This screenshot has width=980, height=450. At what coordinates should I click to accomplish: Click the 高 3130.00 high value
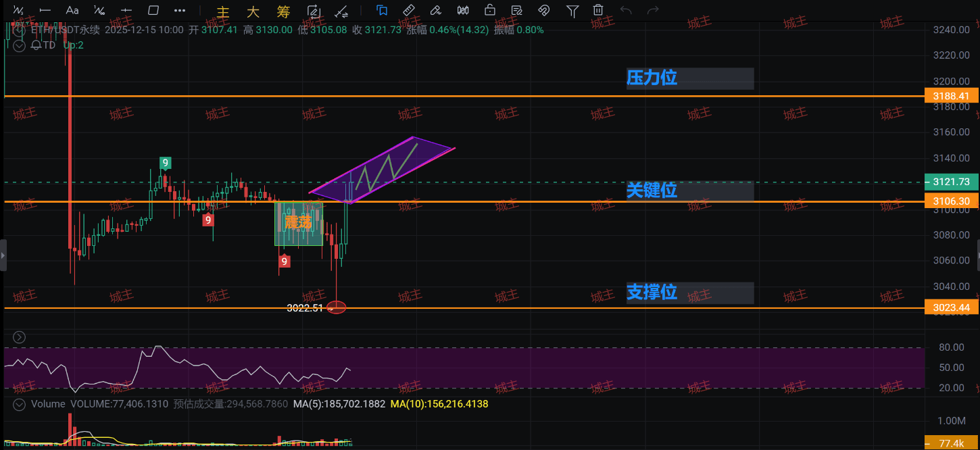(268, 30)
